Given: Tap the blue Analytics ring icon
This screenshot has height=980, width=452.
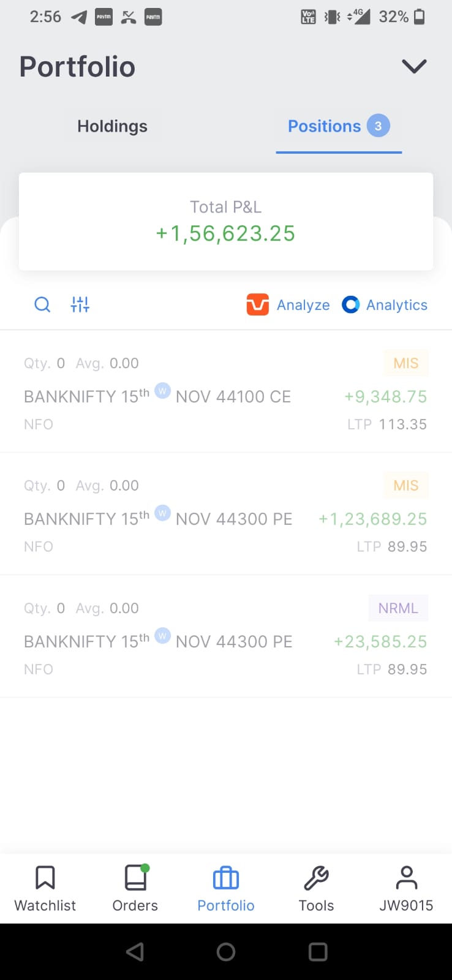Looking at the screenshot, I should tap(350, 304).
